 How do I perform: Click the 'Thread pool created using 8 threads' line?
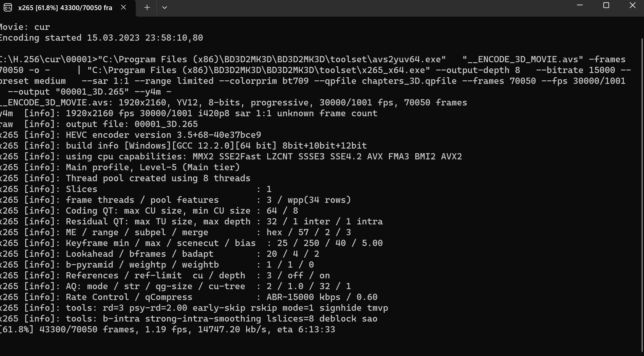click(158, 178)
